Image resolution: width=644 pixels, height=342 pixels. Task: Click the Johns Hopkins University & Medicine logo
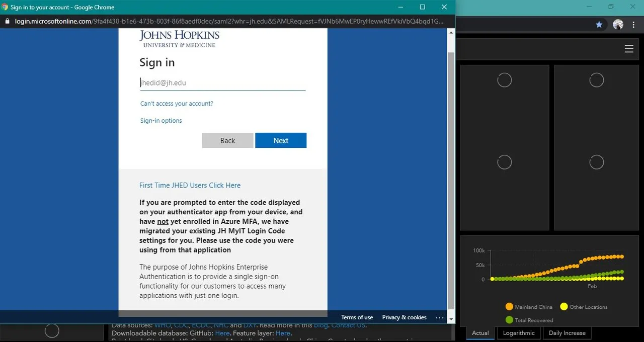pyautogui.click(x=179, y=38)
